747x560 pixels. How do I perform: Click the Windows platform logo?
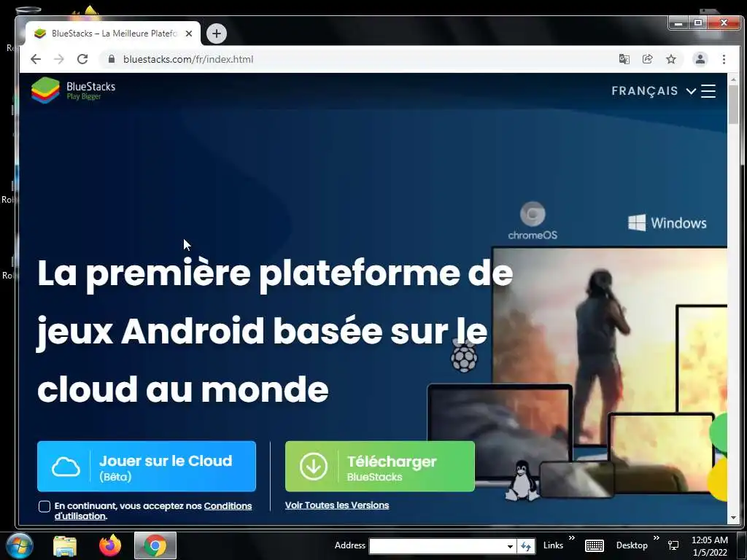667,223
